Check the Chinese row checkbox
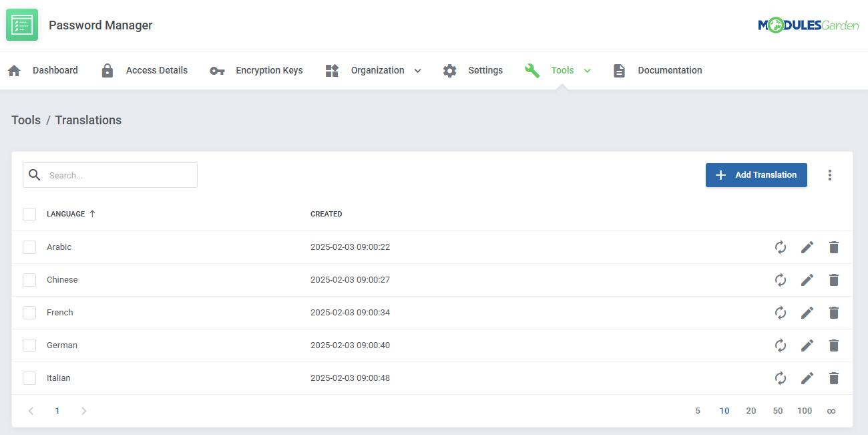 [x=29, y=280]
